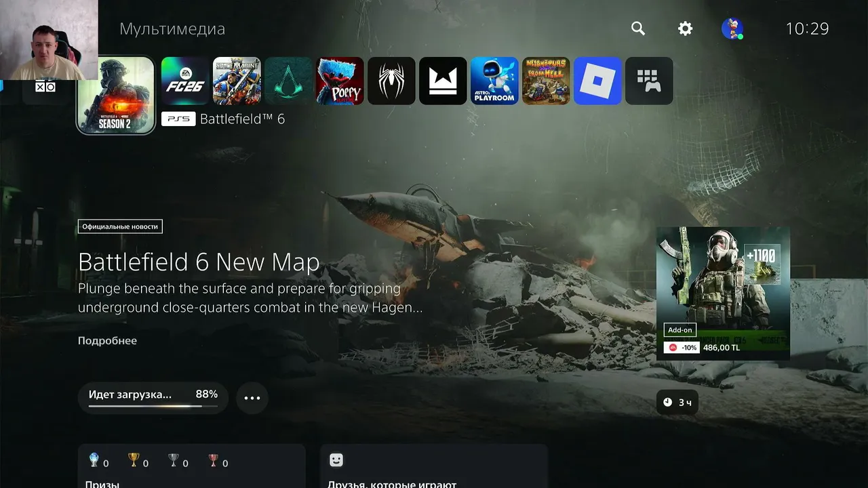868x488 pixels.
Task: Click the -10% discount badge
Action: [682, 348]
